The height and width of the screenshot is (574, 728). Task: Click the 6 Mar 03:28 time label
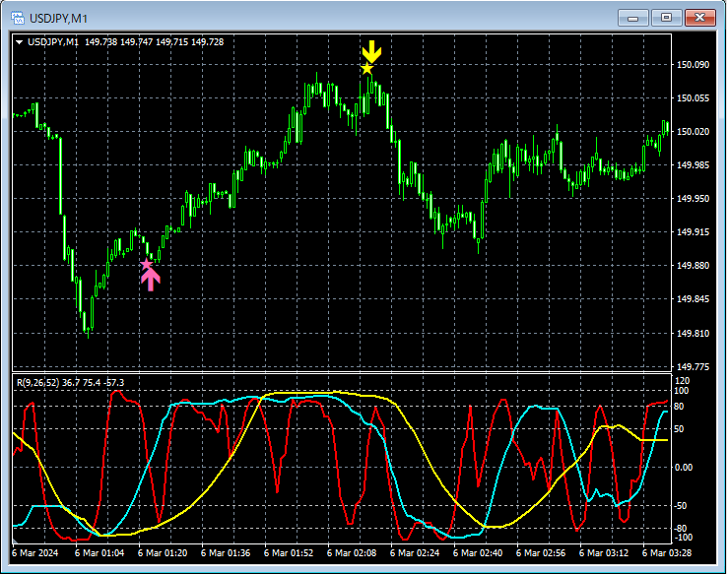[667, 553]
